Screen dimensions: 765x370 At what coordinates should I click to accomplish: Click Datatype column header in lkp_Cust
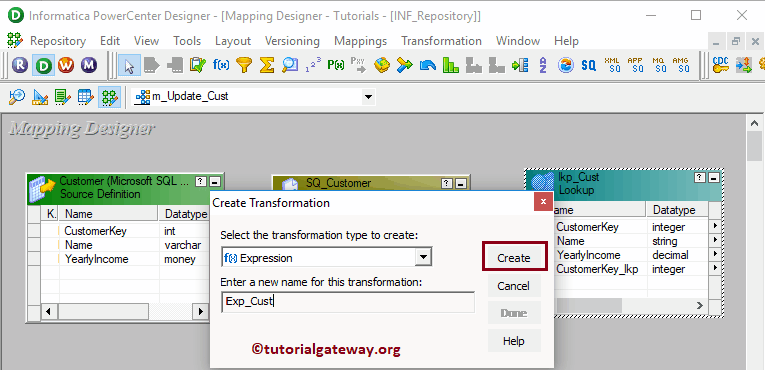coord(677,210)
